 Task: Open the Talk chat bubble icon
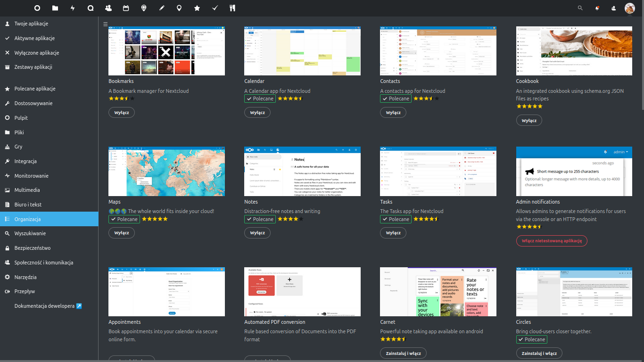click(91, 8)
